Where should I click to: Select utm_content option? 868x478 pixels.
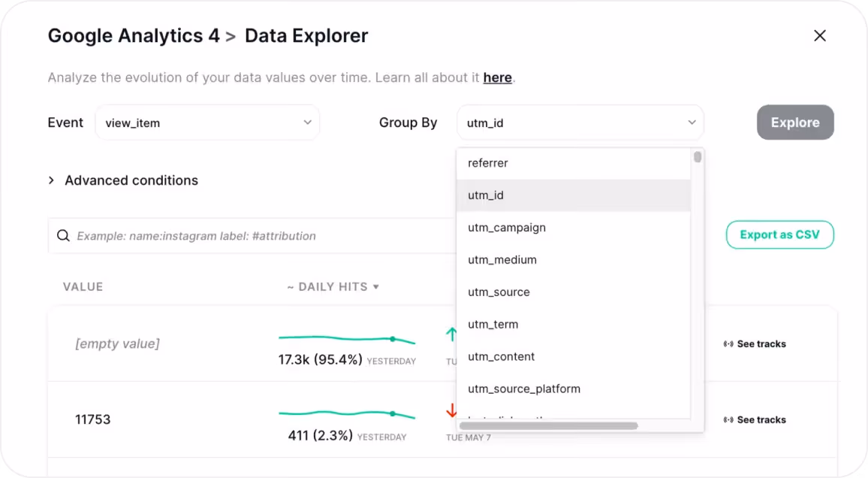[x=574, y=356]
